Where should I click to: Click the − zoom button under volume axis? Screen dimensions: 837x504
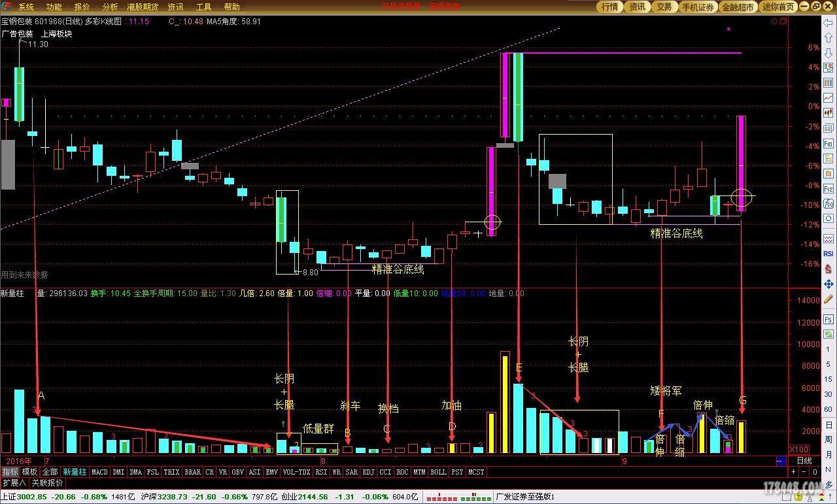tap(804, 472)
